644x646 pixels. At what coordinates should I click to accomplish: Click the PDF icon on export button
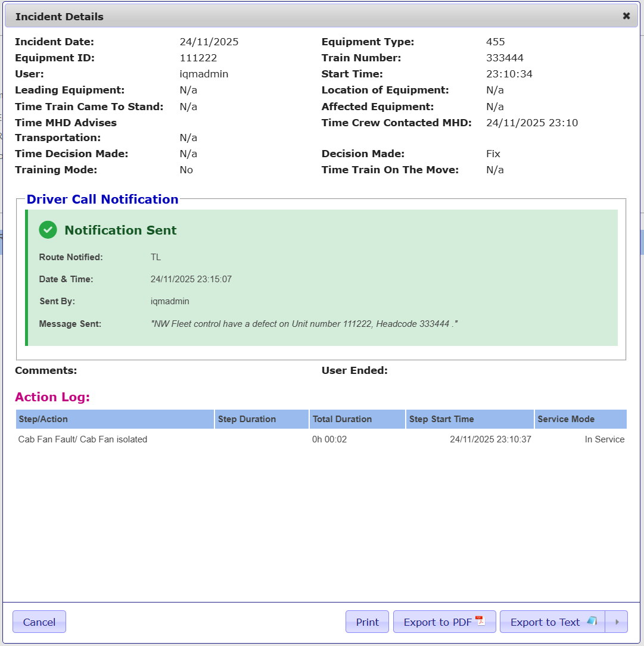pos(480,621)
